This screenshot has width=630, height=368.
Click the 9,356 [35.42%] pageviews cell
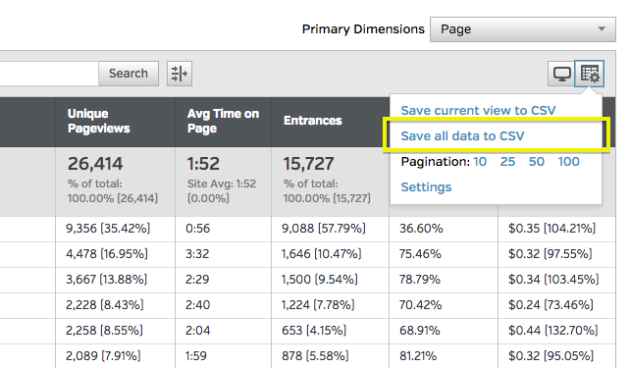point(108,229)
